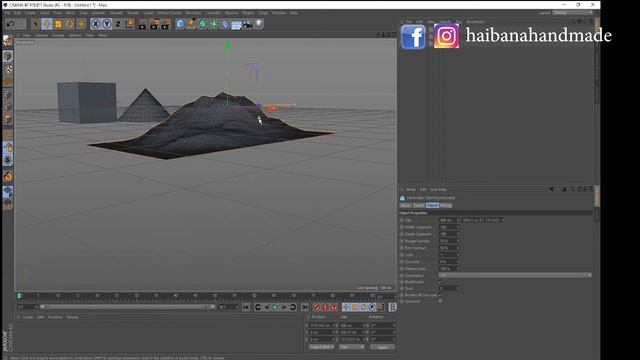Open the Orientation dropdown
Screen dimensions: 640x360
click(515, 276)
